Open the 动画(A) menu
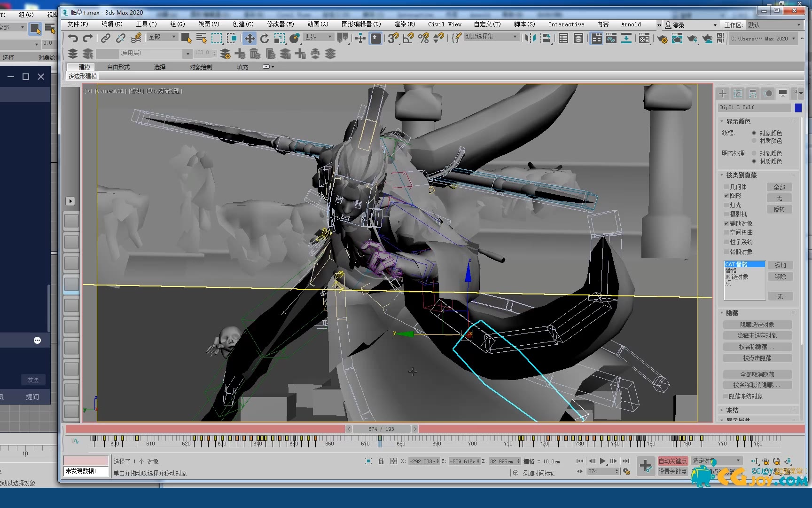 coord(318,24)
